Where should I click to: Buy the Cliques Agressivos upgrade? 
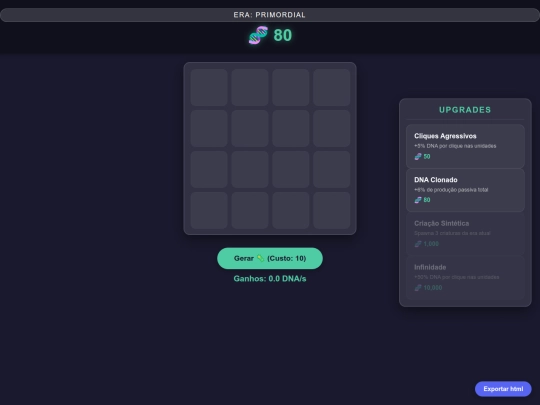(465, 146)
